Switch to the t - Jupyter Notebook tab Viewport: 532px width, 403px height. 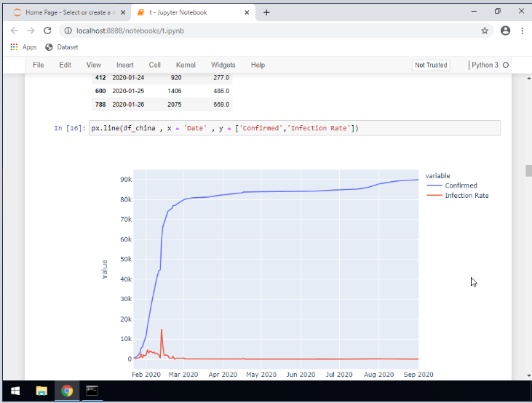tap(193, 12)
